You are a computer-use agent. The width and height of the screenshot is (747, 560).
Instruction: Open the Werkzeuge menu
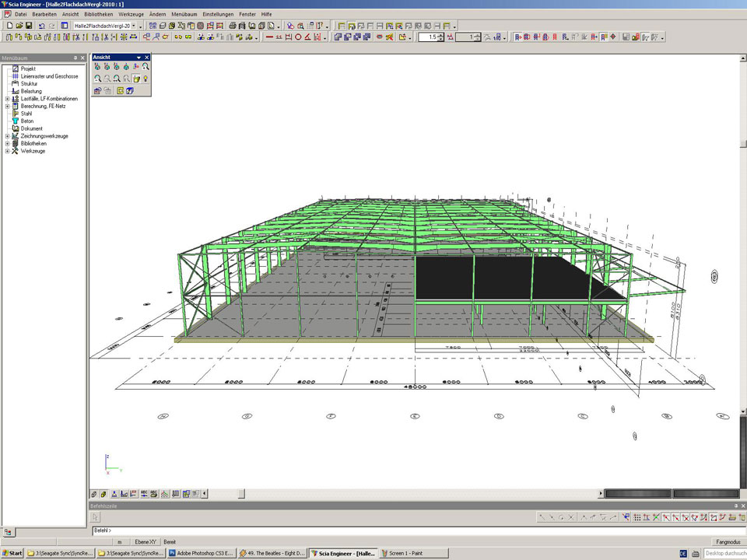[x=130, y=14]
